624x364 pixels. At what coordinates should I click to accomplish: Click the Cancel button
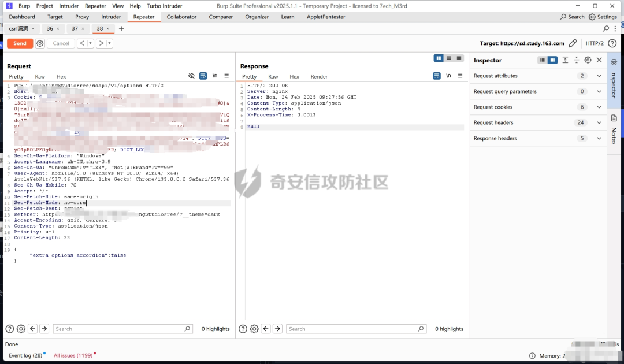61,43
